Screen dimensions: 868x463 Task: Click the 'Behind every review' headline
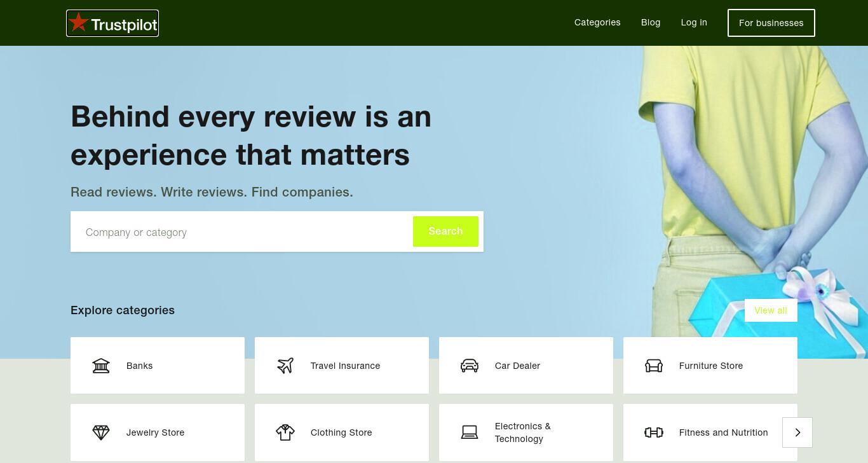tap(251, 135)
